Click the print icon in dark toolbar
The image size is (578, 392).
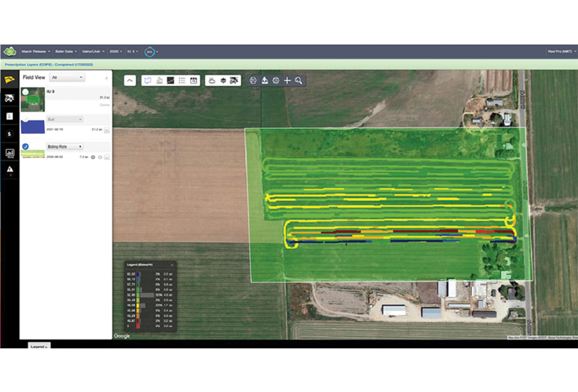click(253, 81)
